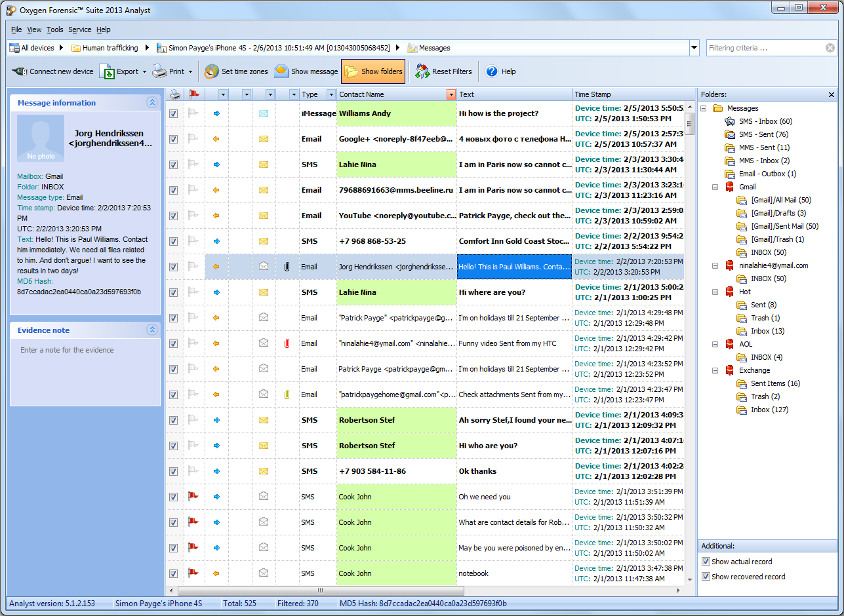Collapse the Gmail tree node
This screenshot has width=844, height=616.
715,187
